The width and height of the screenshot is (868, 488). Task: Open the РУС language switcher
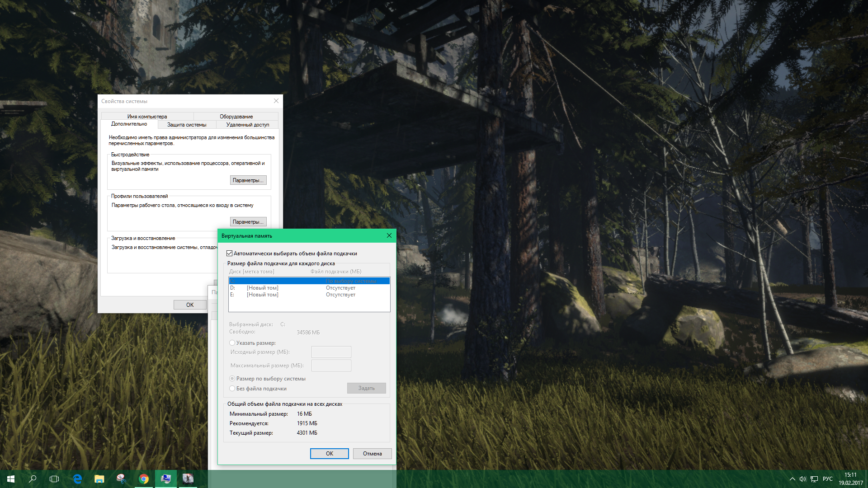click(x=827, y=479)
